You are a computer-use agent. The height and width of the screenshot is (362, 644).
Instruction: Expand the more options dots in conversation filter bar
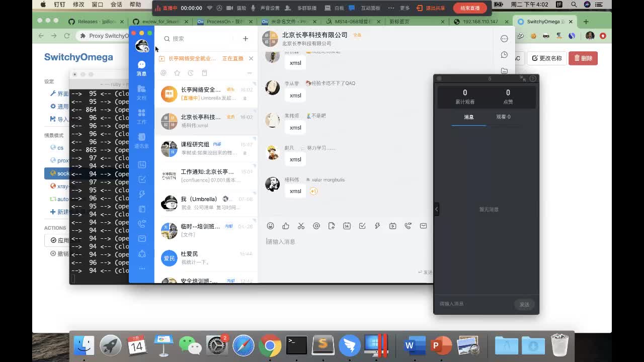(x=249, y=73)
